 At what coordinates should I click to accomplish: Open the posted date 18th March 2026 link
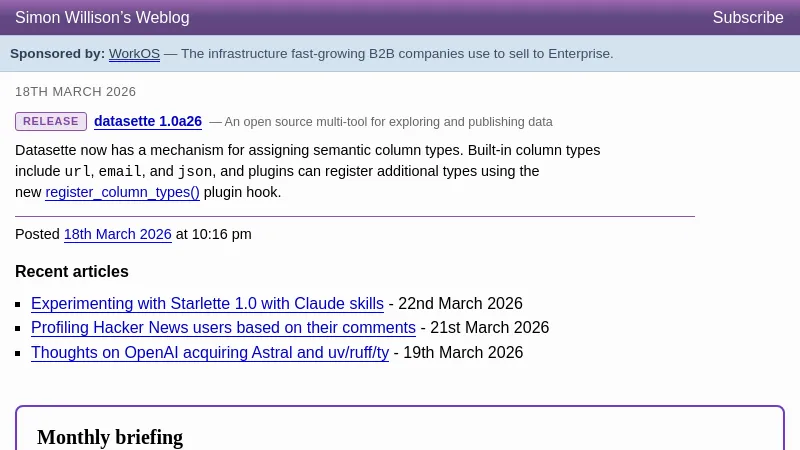[x=118, y=234]
